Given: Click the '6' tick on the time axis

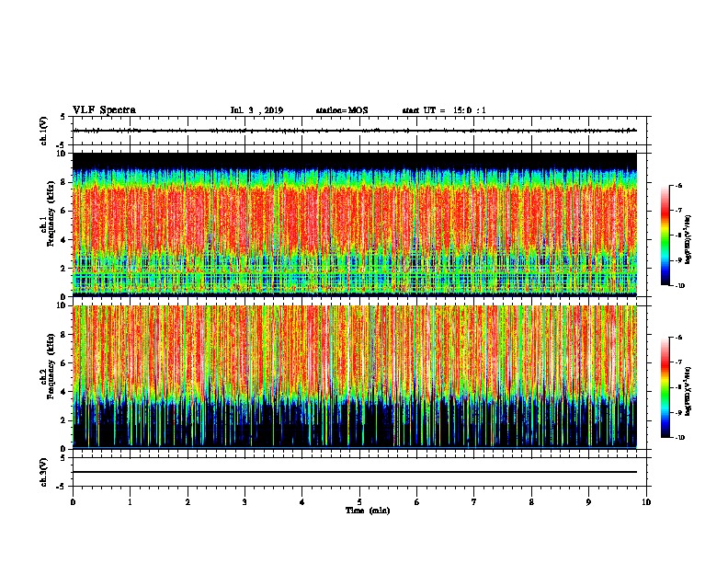Looking at the screenshot, I should pyautogui.click(x=417, y=502).
